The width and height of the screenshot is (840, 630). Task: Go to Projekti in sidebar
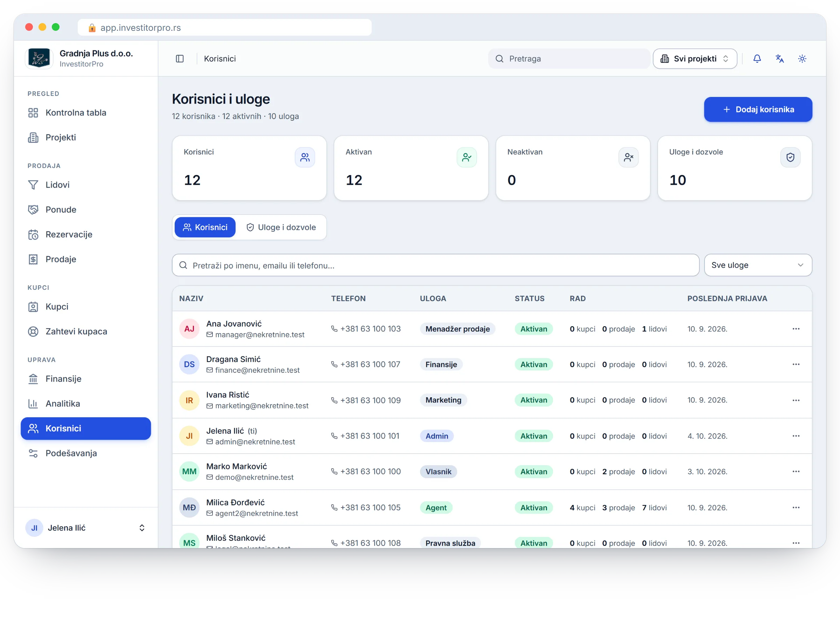tap(86, 138)
